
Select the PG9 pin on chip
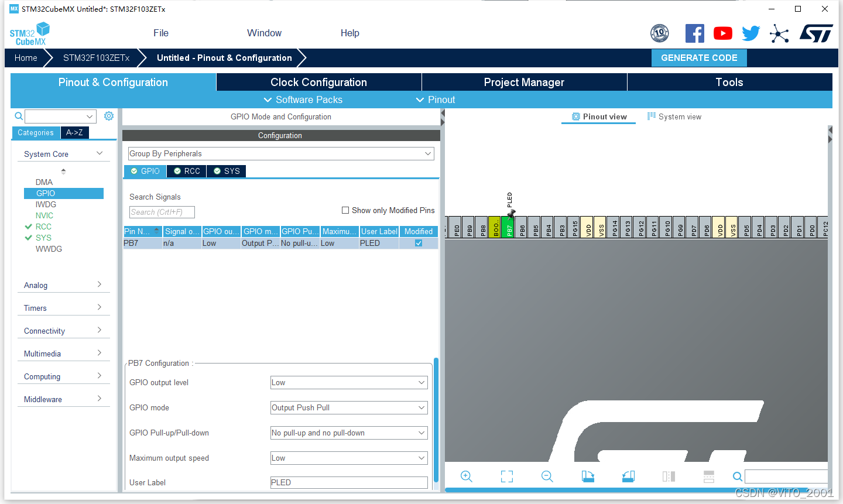[x=680, y=227]
